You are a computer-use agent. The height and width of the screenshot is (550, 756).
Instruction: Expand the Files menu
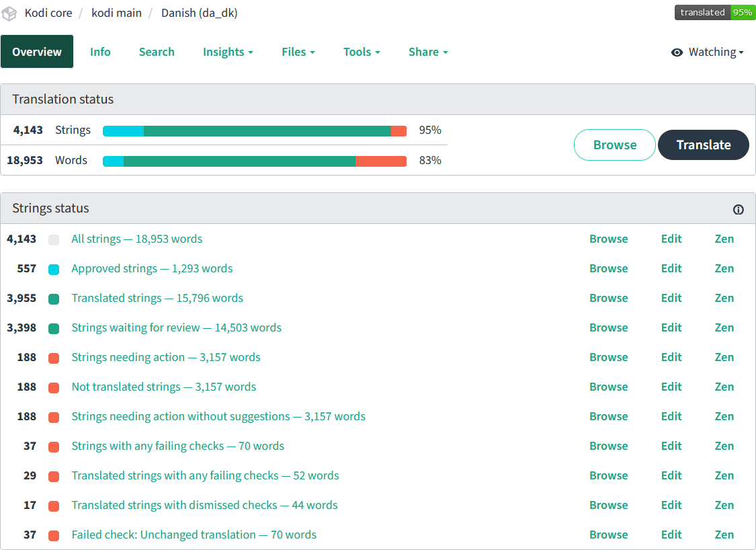(x=298, y=52)
